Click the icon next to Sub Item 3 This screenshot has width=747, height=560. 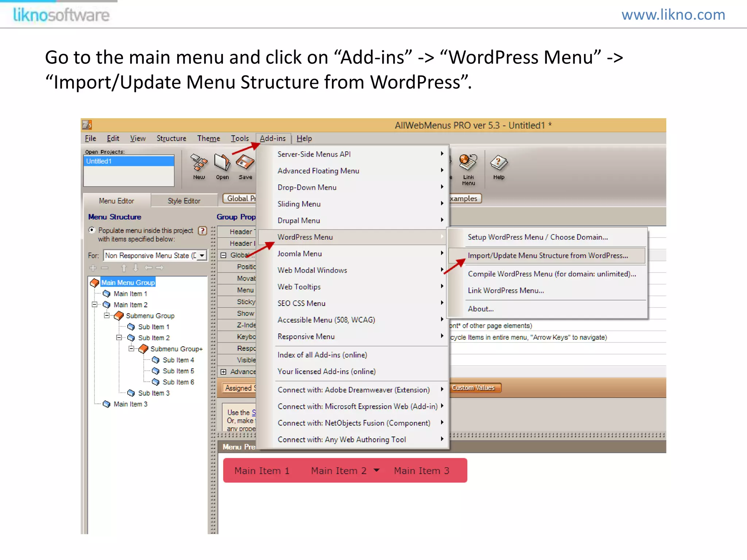[131, 393]
